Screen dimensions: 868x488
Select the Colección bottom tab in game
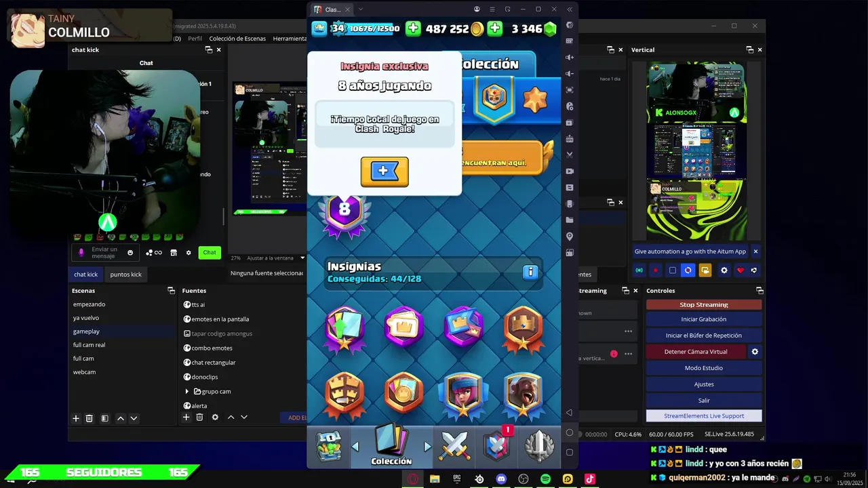pyautogui.click(x=391, y=446)
